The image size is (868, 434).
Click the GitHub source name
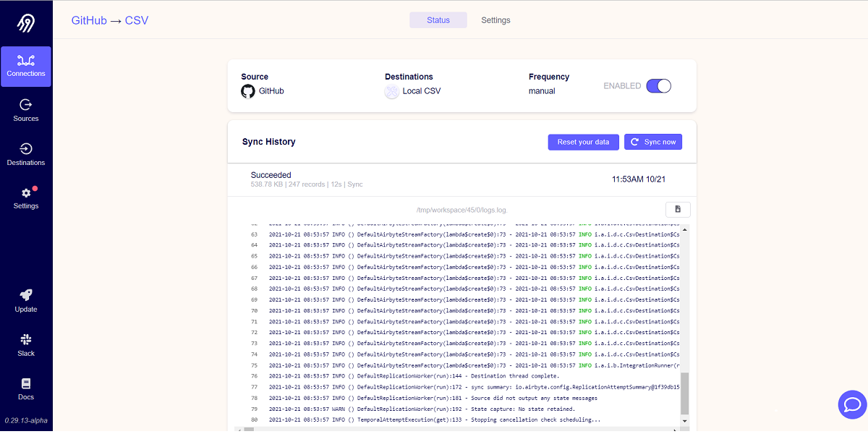pos(271,91)
